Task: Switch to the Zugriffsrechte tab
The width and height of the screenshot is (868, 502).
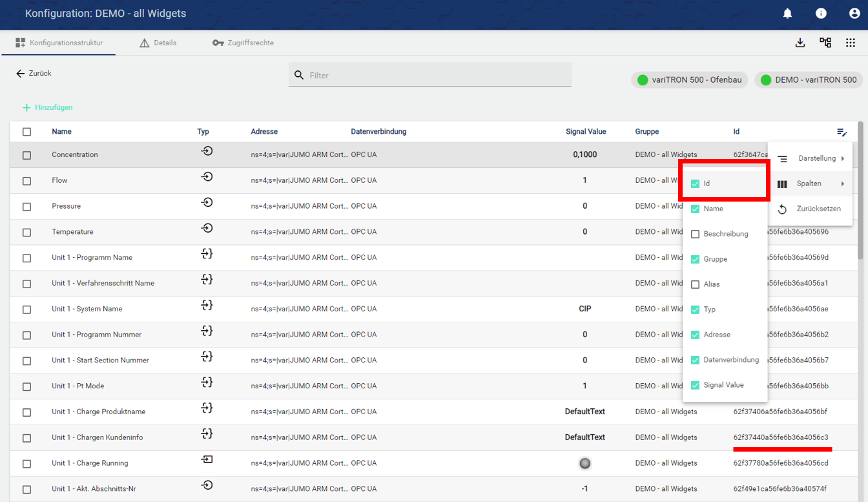Action: point(243,43)
